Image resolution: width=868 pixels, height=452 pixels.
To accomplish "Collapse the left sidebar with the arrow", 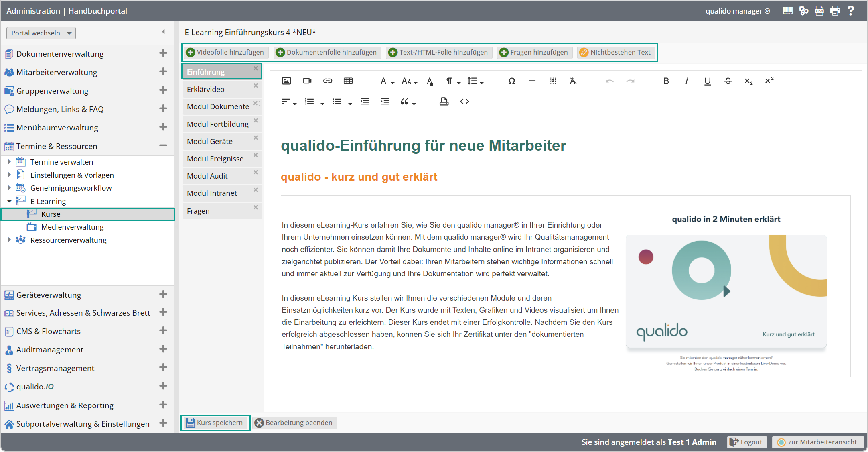I will click(x=163, y=32).
